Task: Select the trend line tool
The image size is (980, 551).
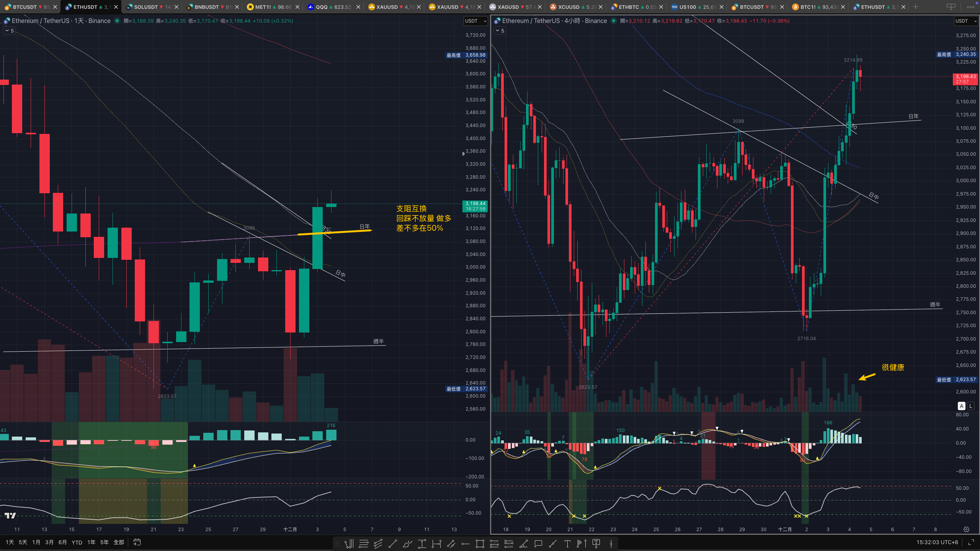Action: [393, 544]
